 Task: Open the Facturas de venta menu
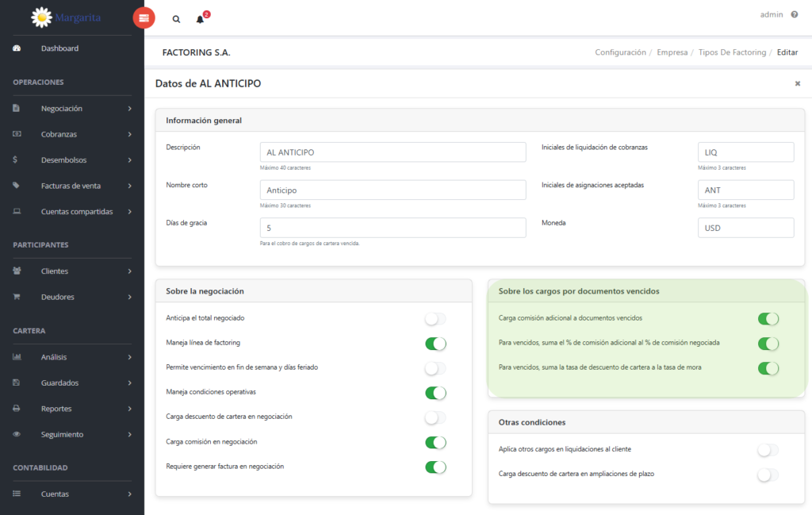72,186
